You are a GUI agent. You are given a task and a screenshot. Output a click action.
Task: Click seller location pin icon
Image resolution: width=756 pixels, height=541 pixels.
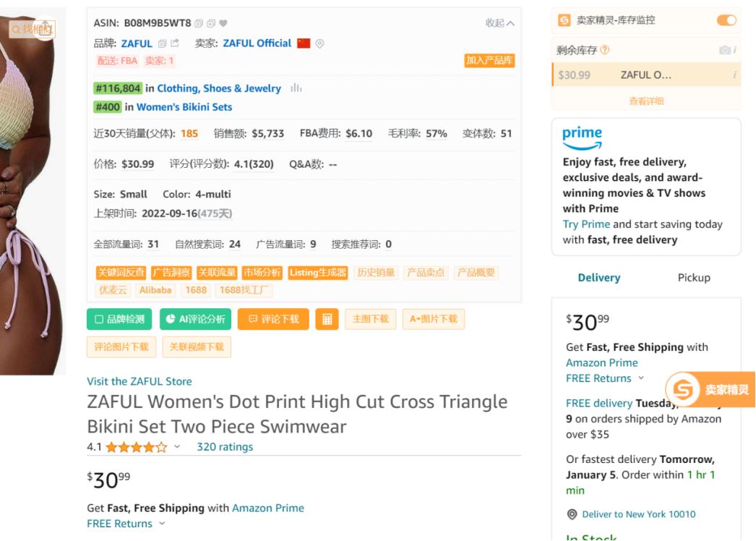pyautogui.click(x=319, y=44)
